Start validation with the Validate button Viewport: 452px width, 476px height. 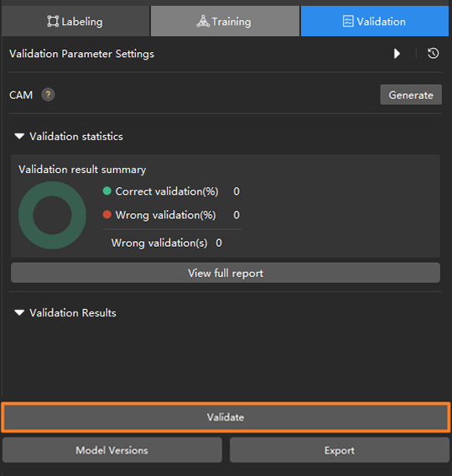click(226, 417)
